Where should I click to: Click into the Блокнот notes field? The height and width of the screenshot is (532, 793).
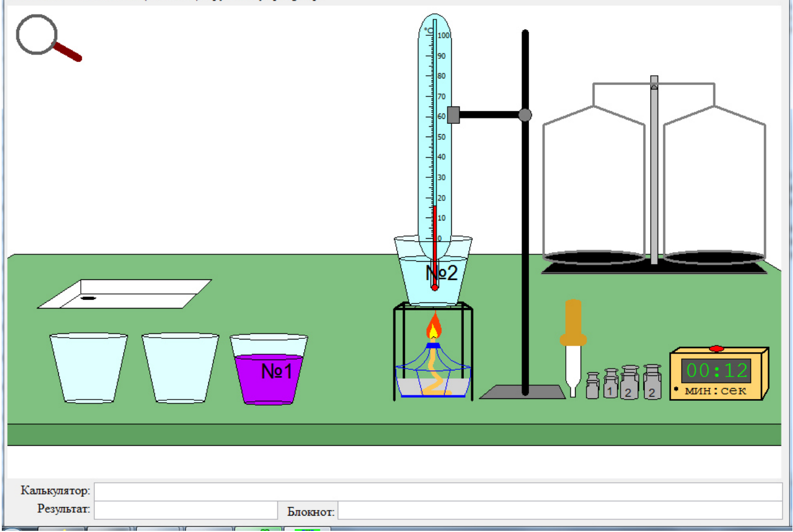tap(560, 511)
